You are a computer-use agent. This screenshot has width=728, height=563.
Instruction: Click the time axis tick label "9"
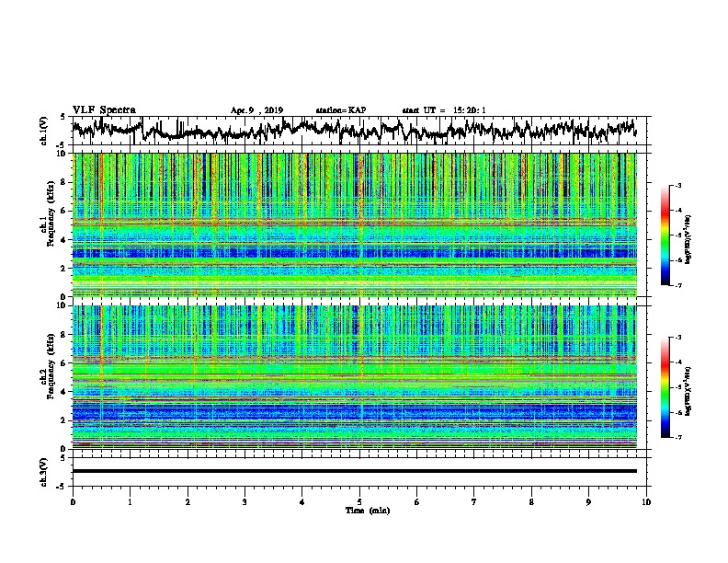pyautogui.click(x=588, y=502)
